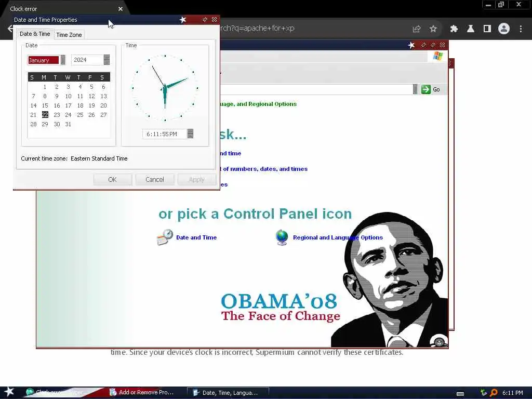
Task: Click star icon in Control Panel window titlebar
Action: tap(411, 45)
